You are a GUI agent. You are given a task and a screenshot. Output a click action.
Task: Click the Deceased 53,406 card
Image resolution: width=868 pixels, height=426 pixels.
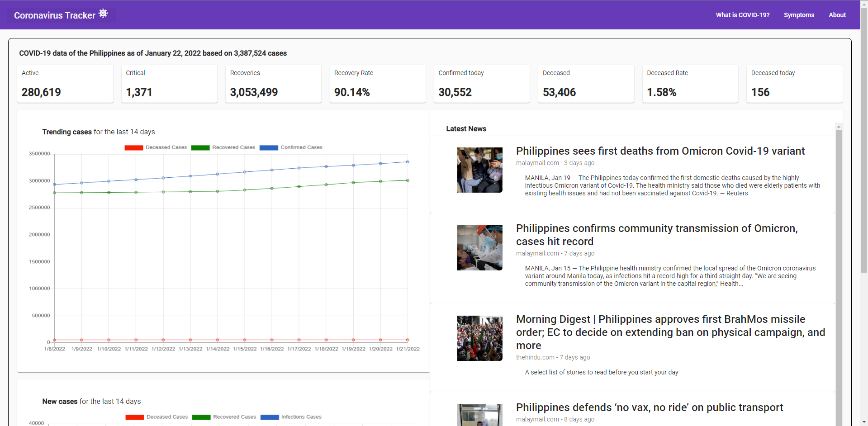[x=586, y=84]
